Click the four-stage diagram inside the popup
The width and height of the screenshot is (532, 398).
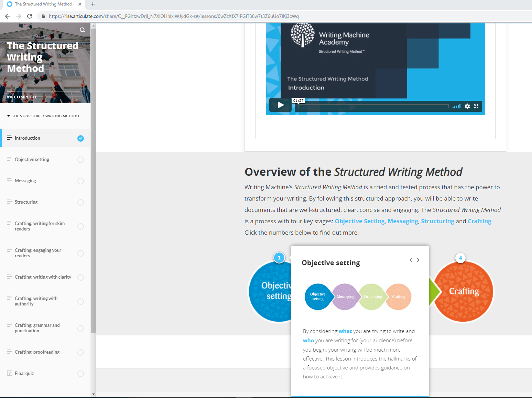(358, 297)
